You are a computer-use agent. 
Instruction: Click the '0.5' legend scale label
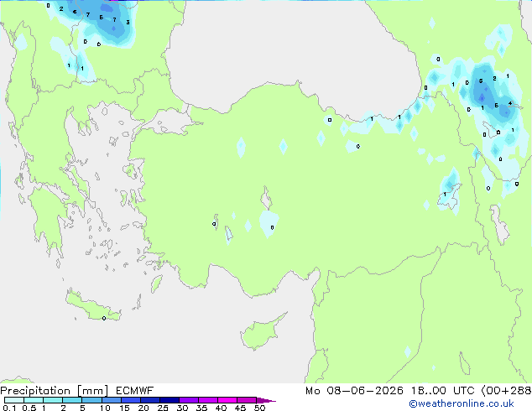[29, 408]
